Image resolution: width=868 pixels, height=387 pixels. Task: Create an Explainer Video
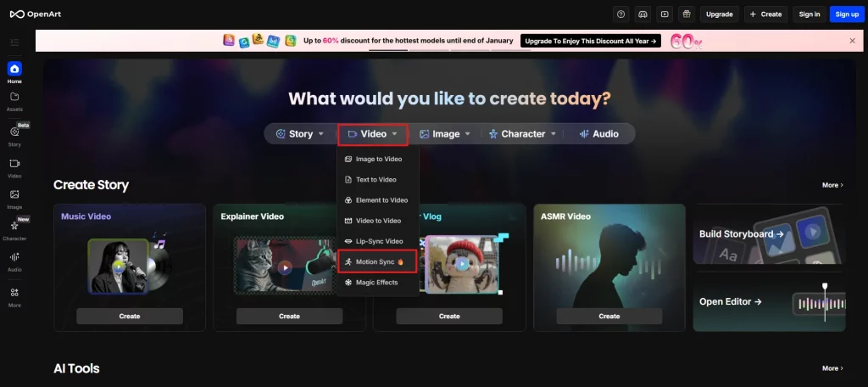tap(290, 316)
